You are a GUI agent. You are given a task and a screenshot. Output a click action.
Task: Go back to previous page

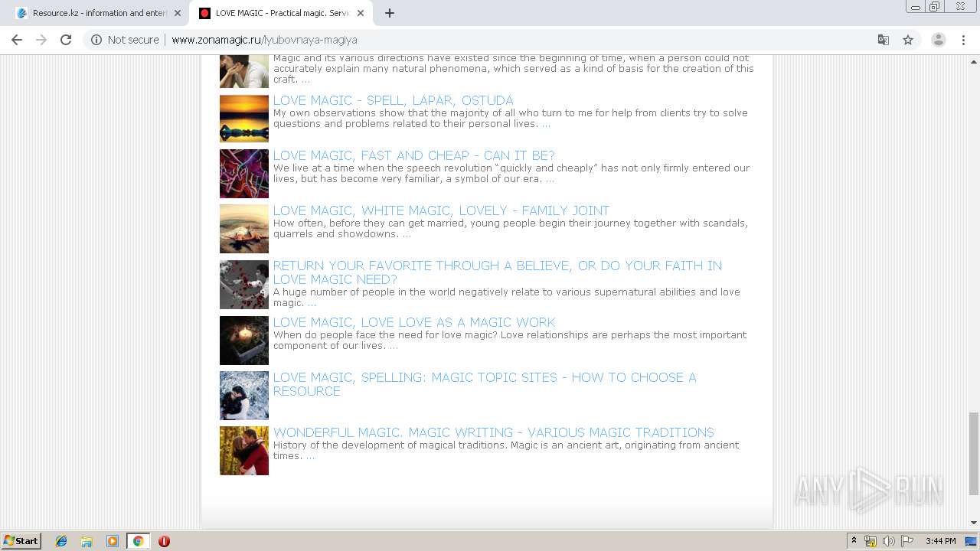click(17, 40)
